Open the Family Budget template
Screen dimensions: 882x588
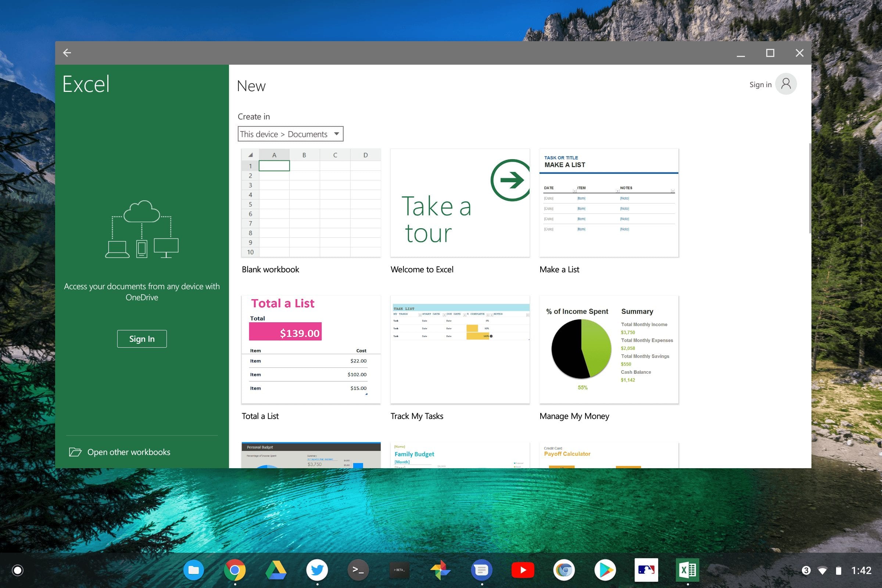click(460, 455)
